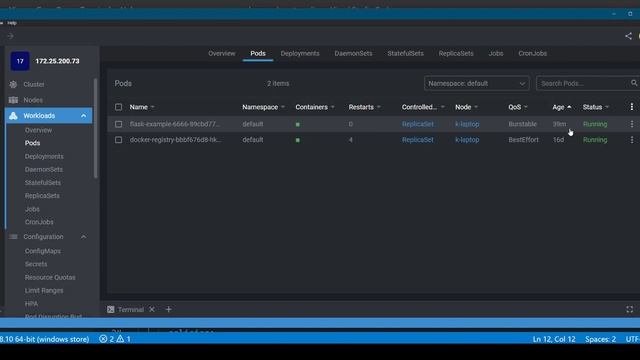The width and height of the screenshot is (640, 360).
Task: Click the share icon in the top bar
Action: coord(628,36)
